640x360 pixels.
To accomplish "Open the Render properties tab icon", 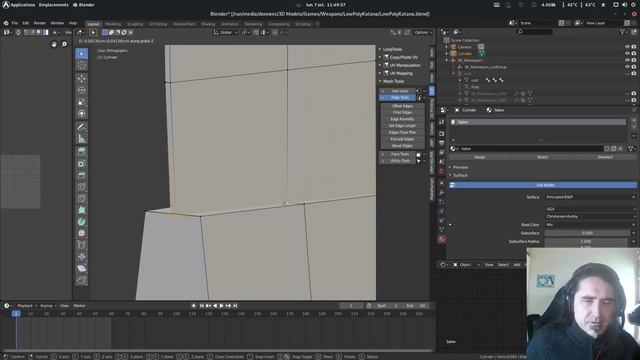I will [442, 134].
